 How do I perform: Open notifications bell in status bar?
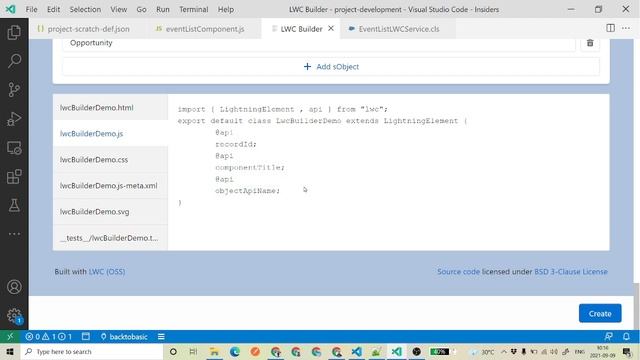coord(626,337)
